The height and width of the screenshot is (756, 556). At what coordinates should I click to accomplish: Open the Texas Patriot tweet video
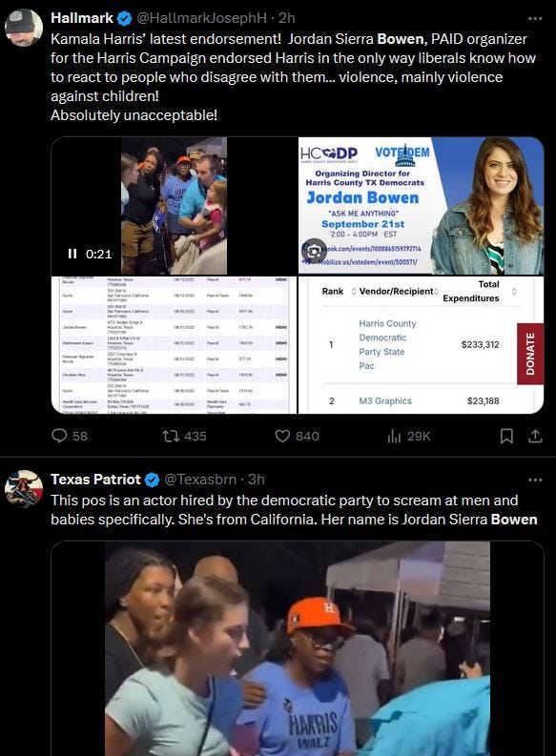[x=298, y=648]
